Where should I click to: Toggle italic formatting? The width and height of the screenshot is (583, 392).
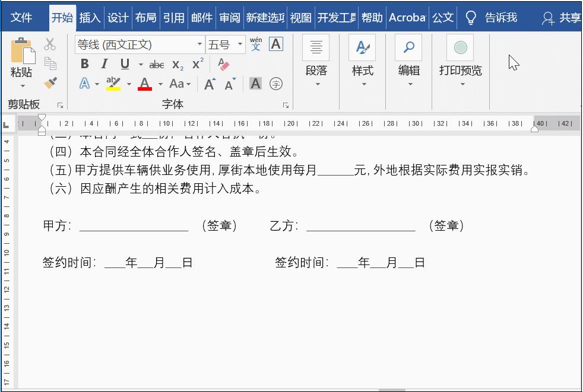pos(104,64)
